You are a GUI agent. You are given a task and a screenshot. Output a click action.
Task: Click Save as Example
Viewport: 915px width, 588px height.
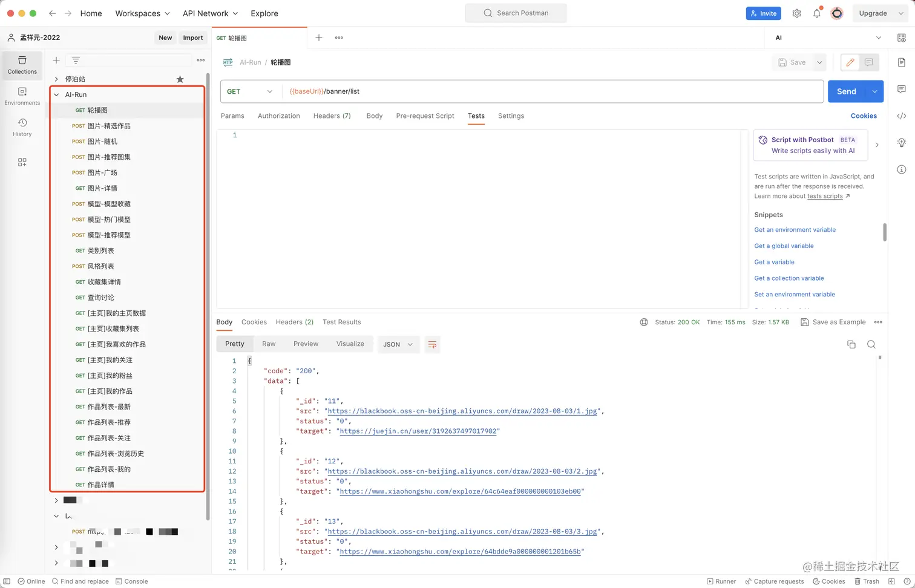pyautogui.click(x=833, y=322)
